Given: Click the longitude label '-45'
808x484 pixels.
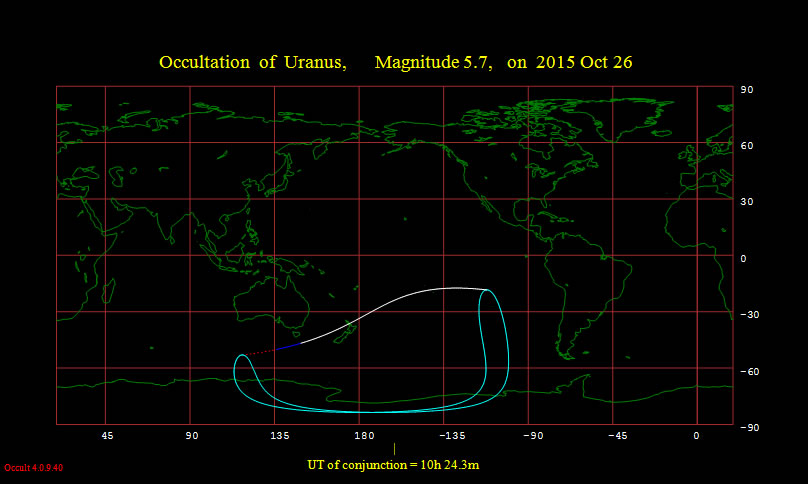Looking at the screenshot, I should [617, 436].
